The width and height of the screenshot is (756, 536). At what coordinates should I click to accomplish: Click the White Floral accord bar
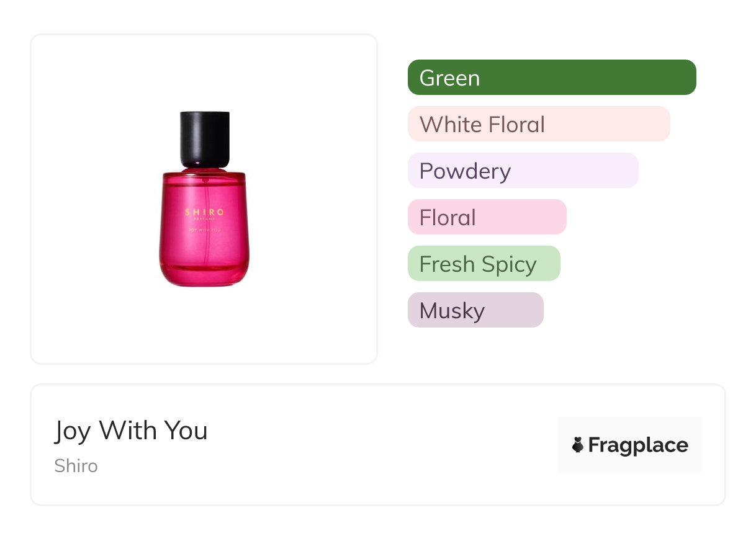tap(539, 124)
